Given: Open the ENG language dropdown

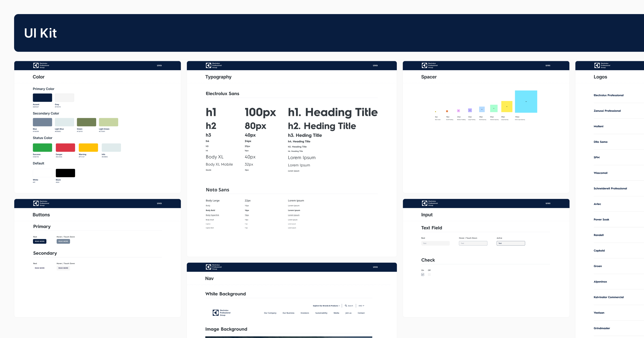Looking at the screenshot, I should tap(361, 306).
